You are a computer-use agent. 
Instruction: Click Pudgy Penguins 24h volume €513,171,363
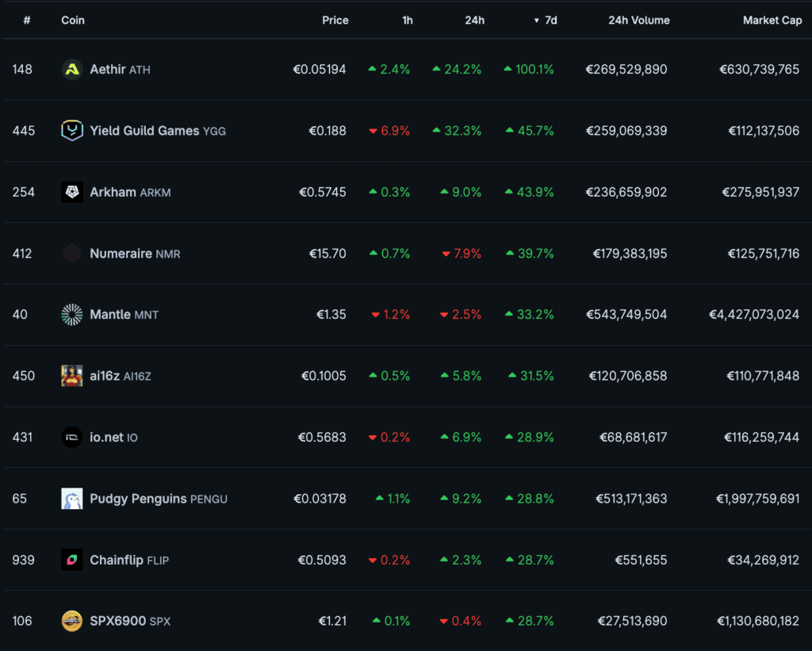(x=631, y=499)
